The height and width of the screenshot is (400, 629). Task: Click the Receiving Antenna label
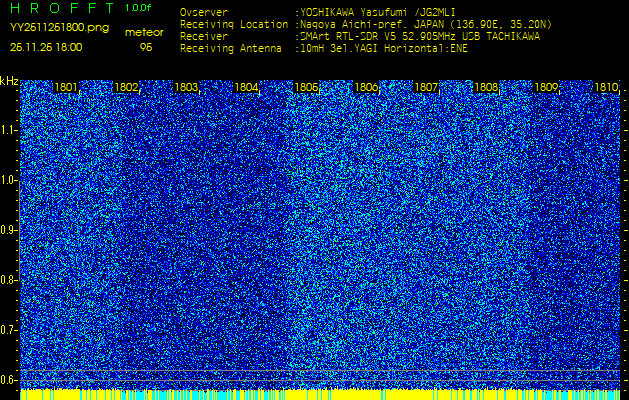click(x=231, y=49)
